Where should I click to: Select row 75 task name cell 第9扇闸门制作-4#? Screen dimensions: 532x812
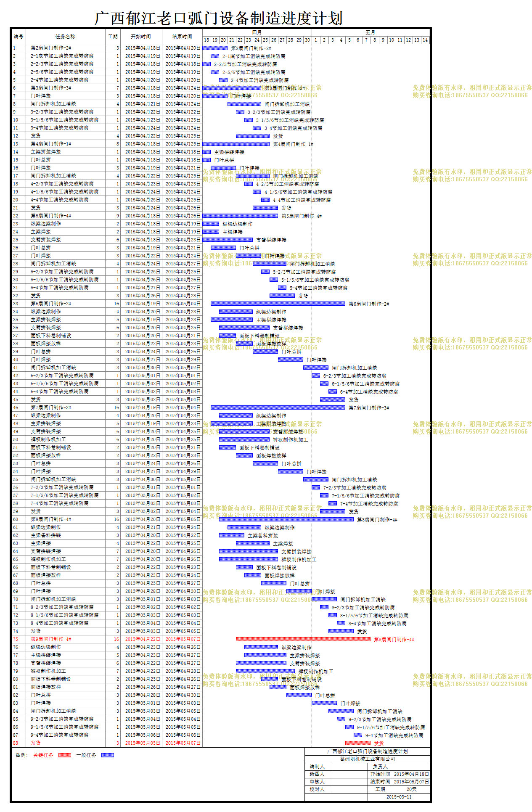point(65,639)
